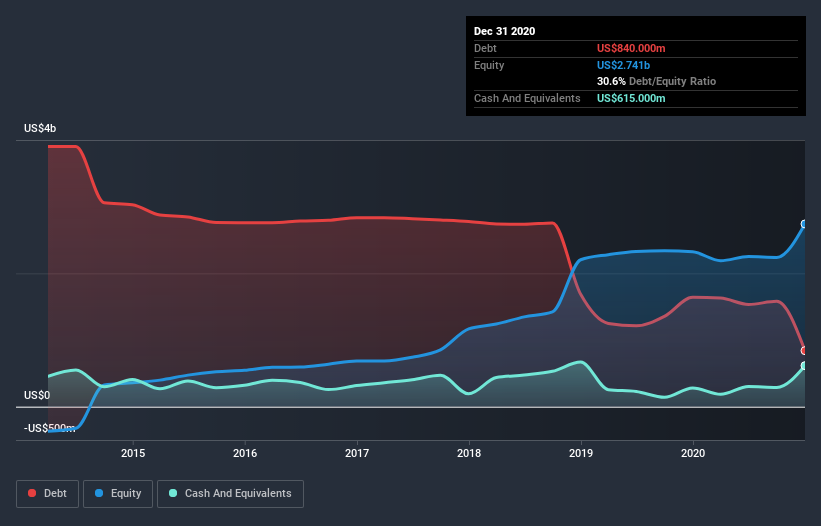
Task: Click the US$840.000m debt value
Action: [x=631, y=48]
